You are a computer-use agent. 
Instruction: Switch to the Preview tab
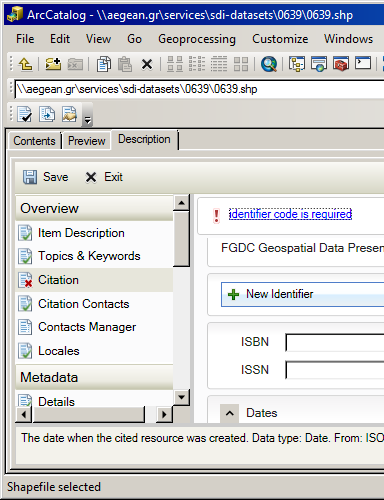click(87, 141)
